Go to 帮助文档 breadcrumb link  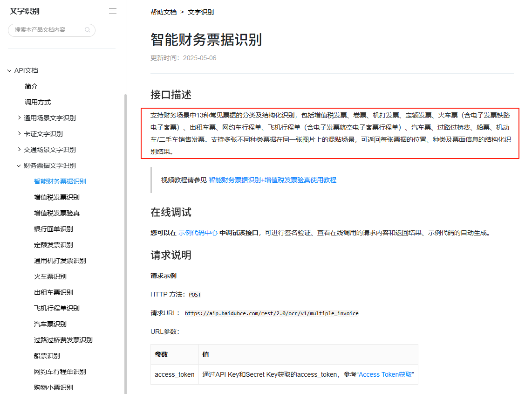164,12
